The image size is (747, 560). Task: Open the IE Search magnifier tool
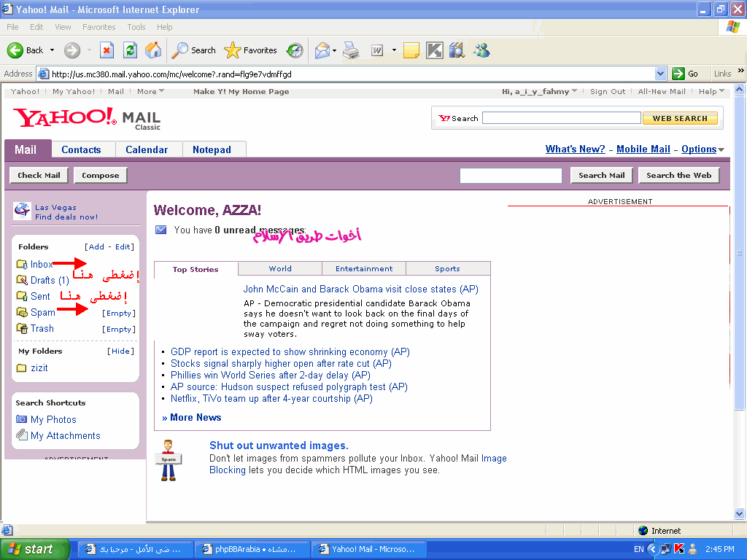tap(179, 50)
